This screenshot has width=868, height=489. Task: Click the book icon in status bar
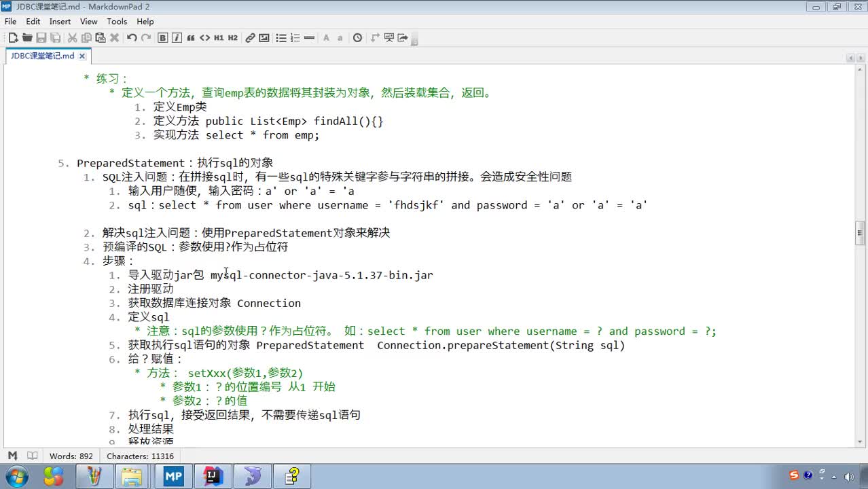[x=32, y=456]
